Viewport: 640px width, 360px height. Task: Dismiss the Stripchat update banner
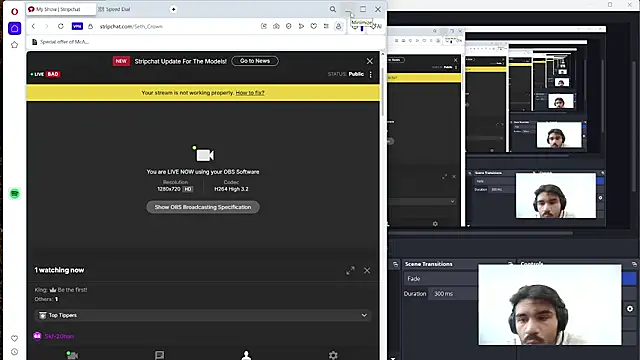[x=369, y=61]
